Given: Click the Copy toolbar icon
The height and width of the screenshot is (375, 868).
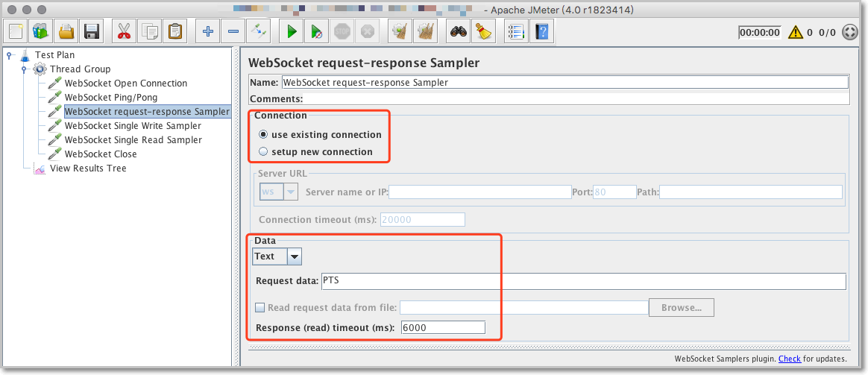Looking at the screenshot, I should 149,31.
